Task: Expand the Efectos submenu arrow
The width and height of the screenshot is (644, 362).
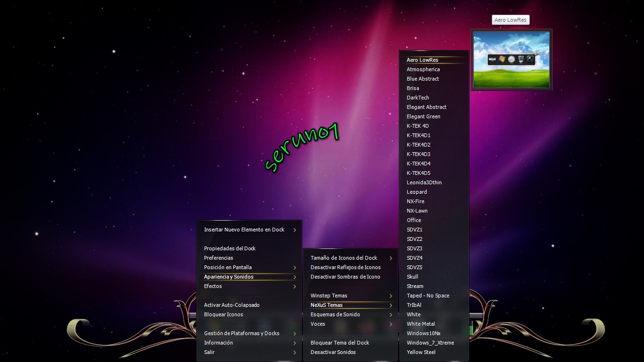Action: tap(295, 287)
